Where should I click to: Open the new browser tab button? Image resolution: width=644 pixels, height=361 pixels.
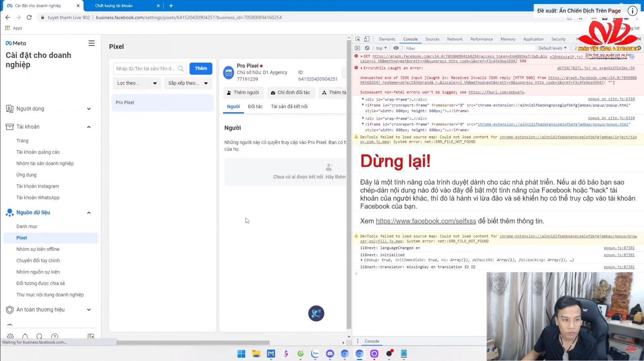pos(171,6)
